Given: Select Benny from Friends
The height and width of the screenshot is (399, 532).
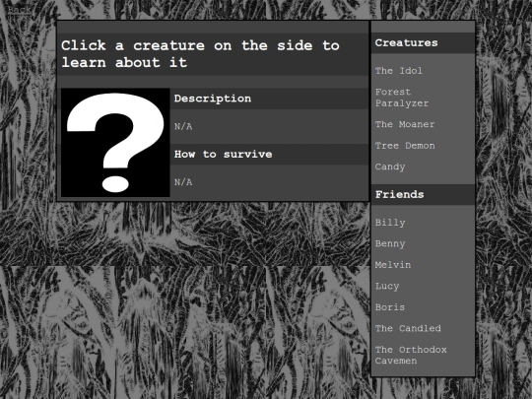Looking at the screenshot, I should pyautogui.click(x=390, y=244).
